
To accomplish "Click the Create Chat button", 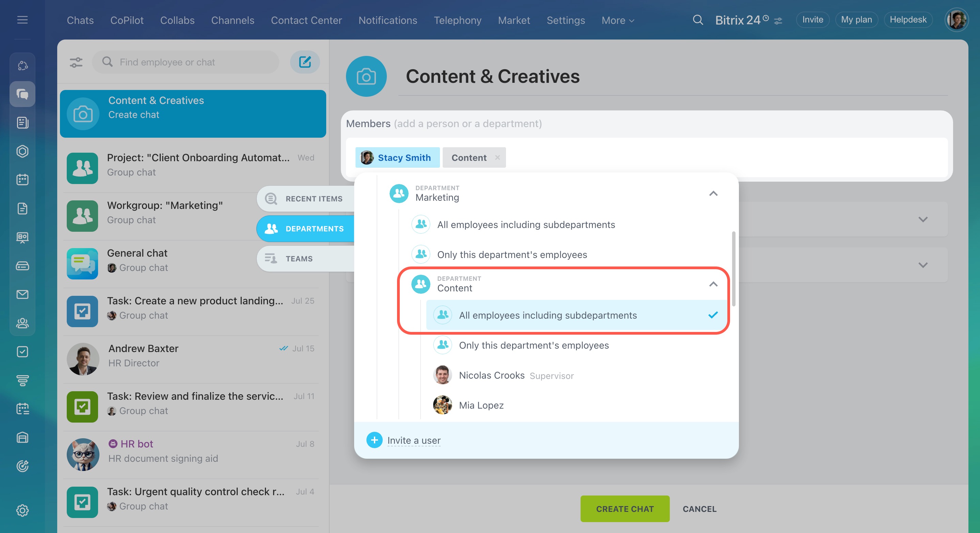I will [x=625, y=509].
